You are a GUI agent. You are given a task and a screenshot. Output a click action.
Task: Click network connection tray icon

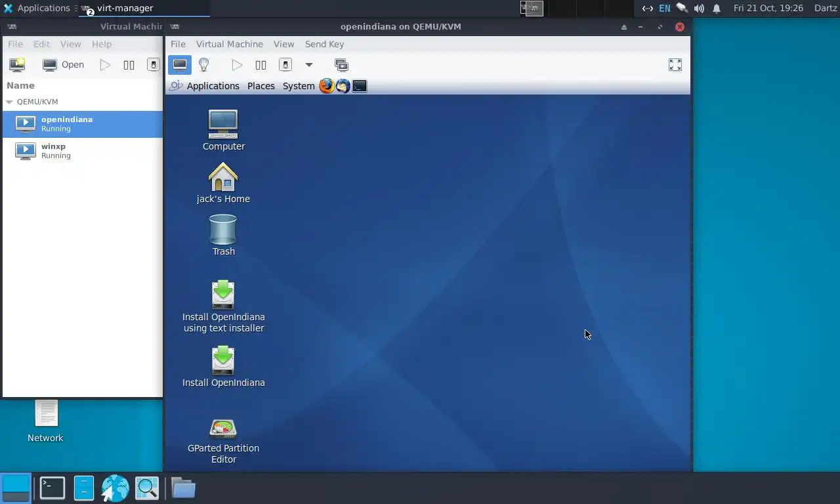[648, 9]
